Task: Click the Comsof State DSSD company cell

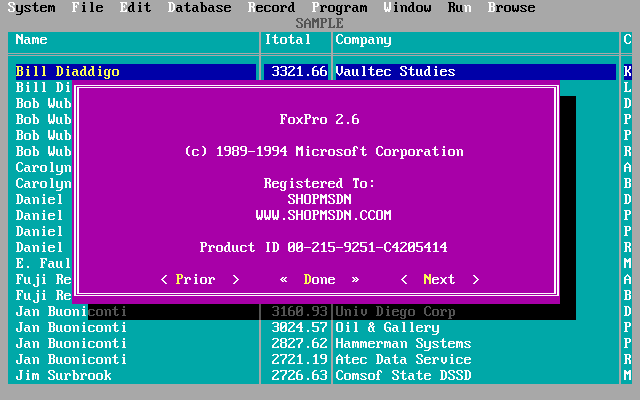Action: coord(403,375)
